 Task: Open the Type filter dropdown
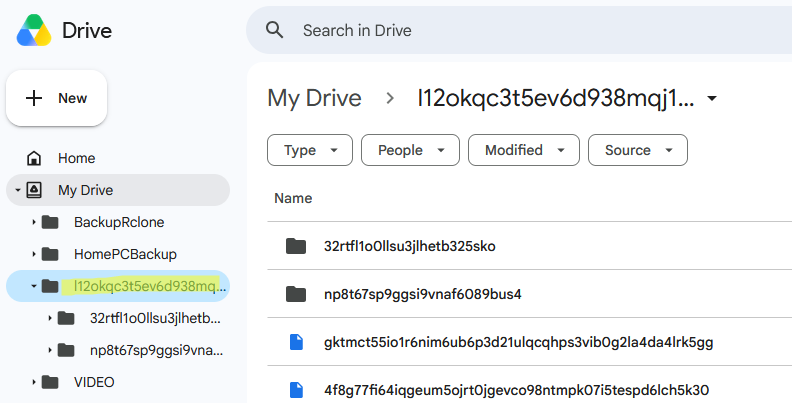click(310, 150)
